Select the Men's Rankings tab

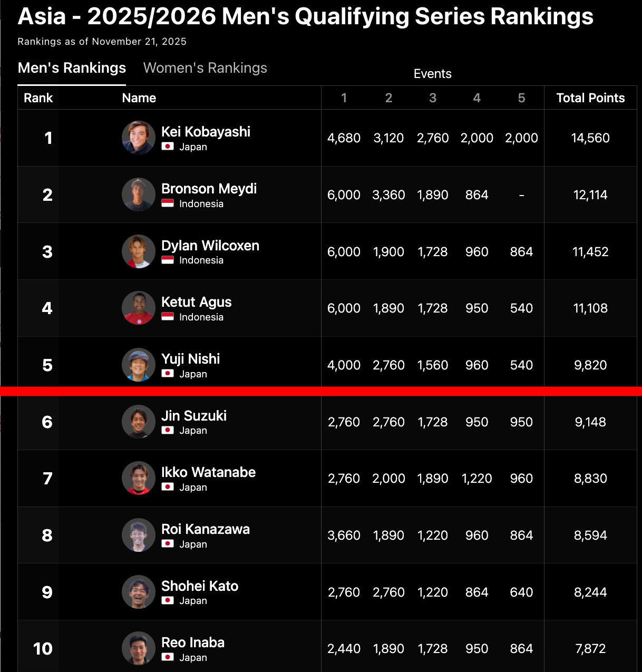[72, 68]
